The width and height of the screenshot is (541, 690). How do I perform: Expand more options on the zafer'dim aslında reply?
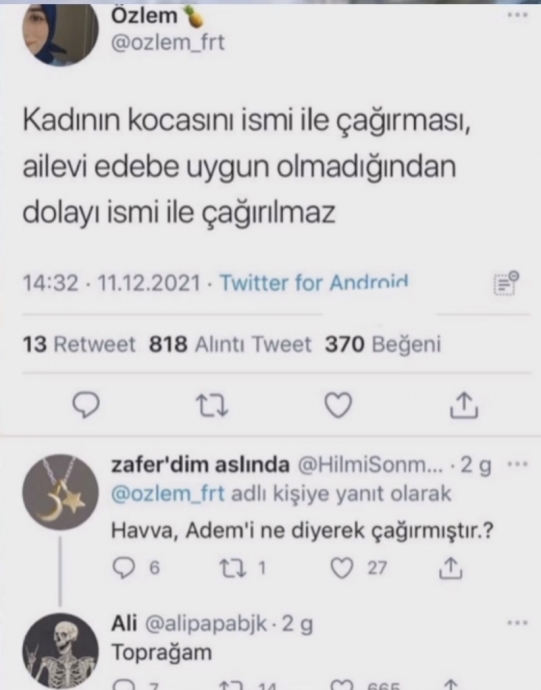[518, 464]
